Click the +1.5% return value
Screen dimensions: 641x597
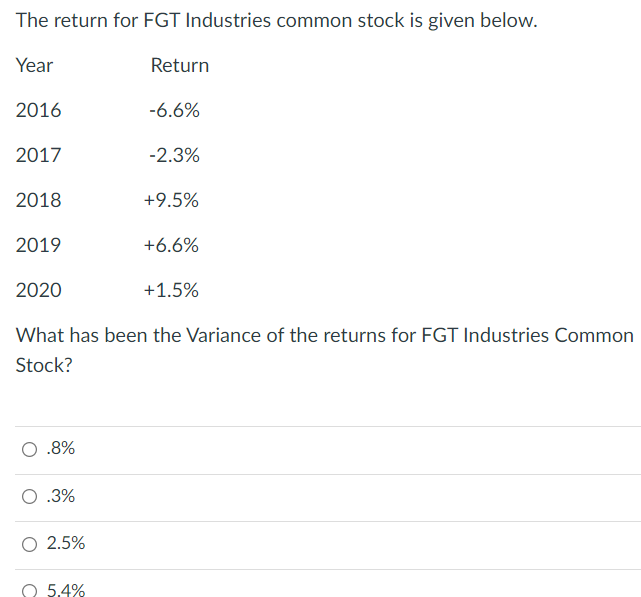pos(171,290)
